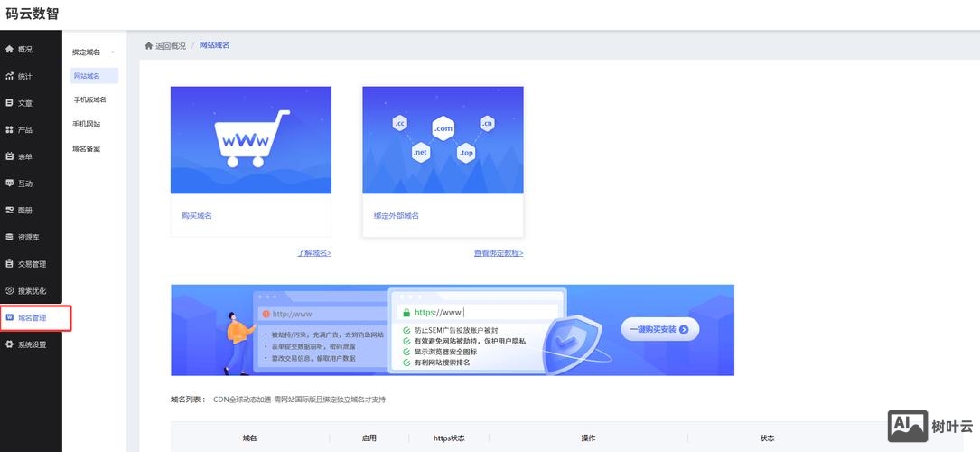Click the 了解域名> link
Image resolution: width=980 pixels, height=452 pixels.
click(x=313, y=253)
